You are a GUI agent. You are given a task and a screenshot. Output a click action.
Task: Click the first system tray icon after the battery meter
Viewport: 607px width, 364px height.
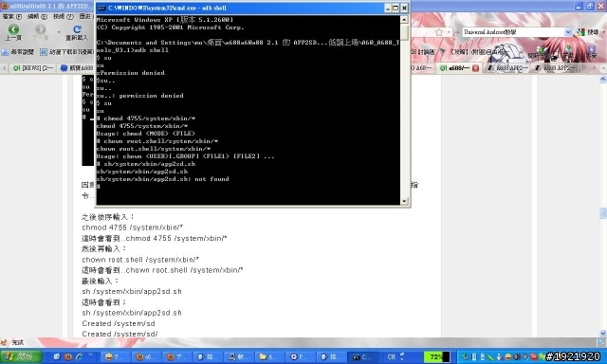click(466, 356)
